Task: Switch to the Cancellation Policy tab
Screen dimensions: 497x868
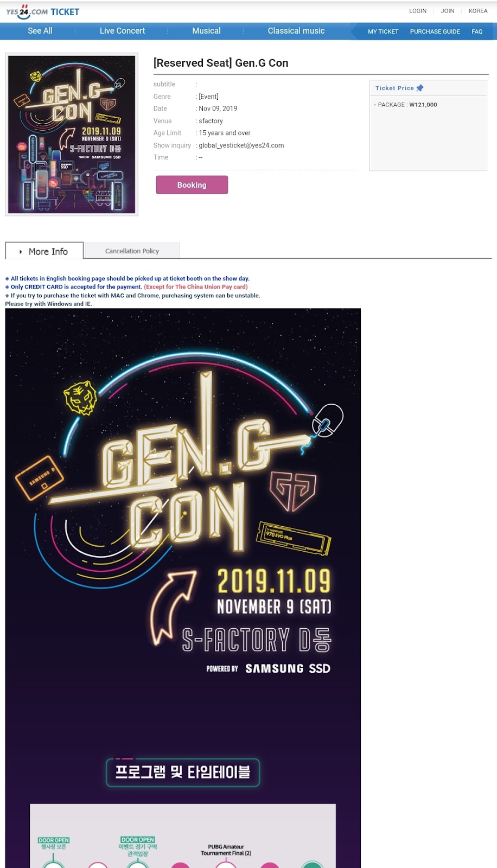Action: [x=132, y=251]
